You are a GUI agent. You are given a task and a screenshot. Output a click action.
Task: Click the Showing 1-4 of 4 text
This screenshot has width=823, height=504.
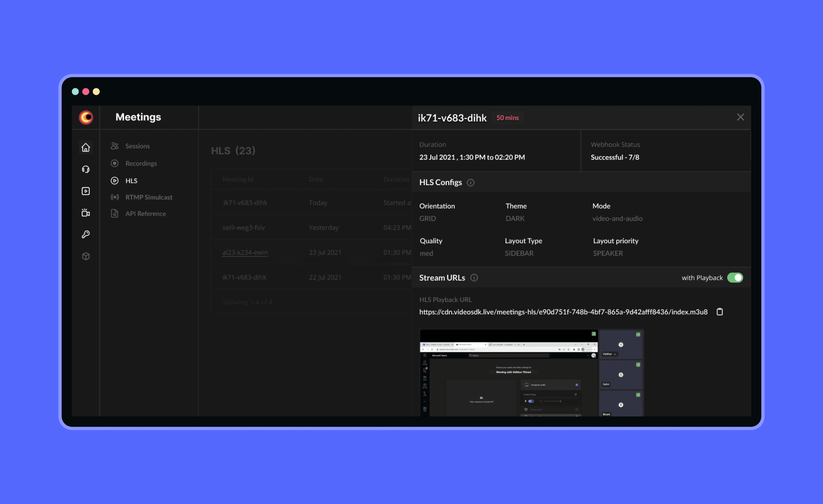point(247,302)
